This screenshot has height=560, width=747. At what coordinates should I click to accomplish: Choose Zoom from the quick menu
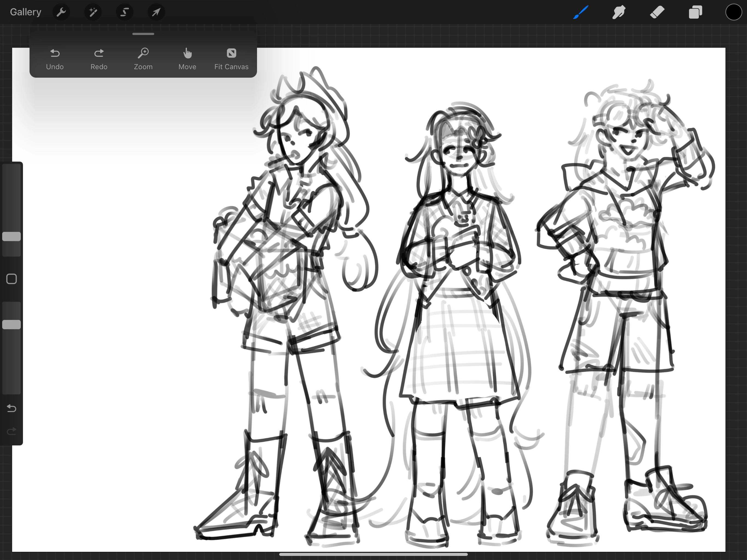[143, 59]
